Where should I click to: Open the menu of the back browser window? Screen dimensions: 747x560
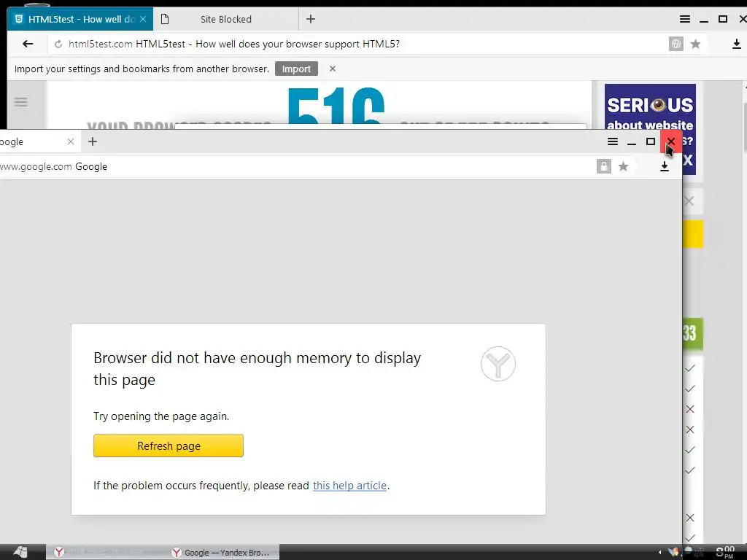[684, 19]
